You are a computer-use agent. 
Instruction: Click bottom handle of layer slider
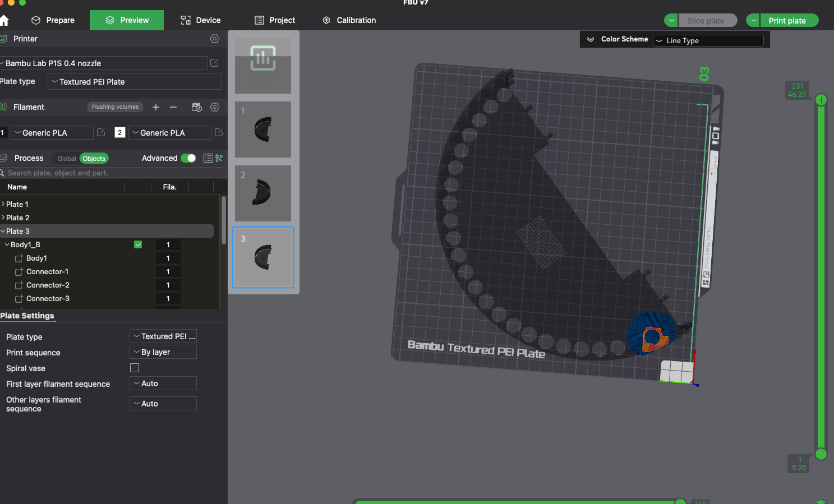pyautogui.click(x=821, y=454)
